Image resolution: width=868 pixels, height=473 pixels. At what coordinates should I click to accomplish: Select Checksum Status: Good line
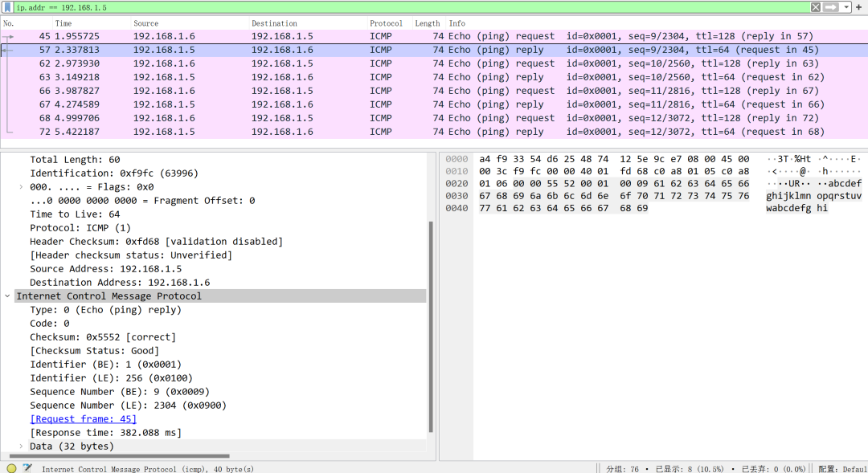coord(95,351)
